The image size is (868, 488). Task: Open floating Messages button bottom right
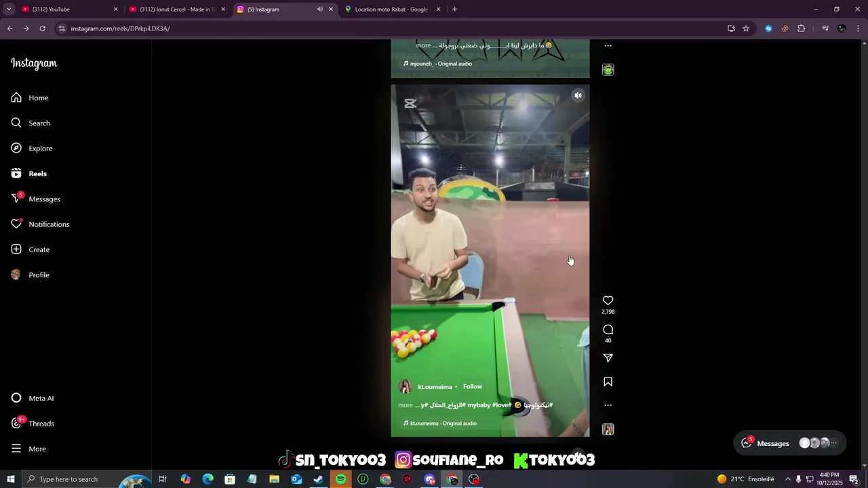click(791, 443)
